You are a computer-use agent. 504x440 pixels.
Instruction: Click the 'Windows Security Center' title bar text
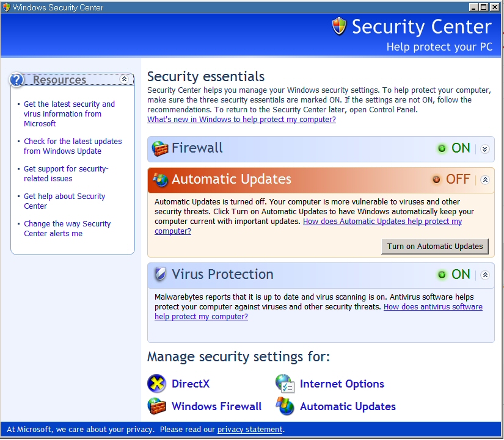click(x=58, y=7)
